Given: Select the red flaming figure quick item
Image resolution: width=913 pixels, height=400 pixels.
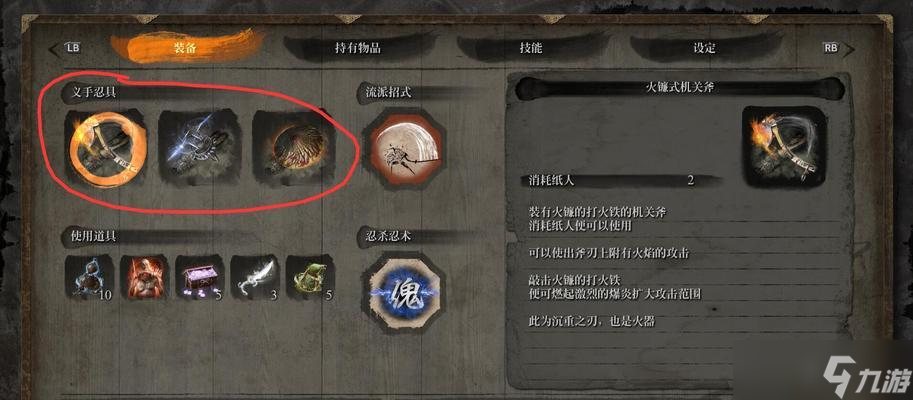Looking at the screenshot, I should click(x=144, y=277).
